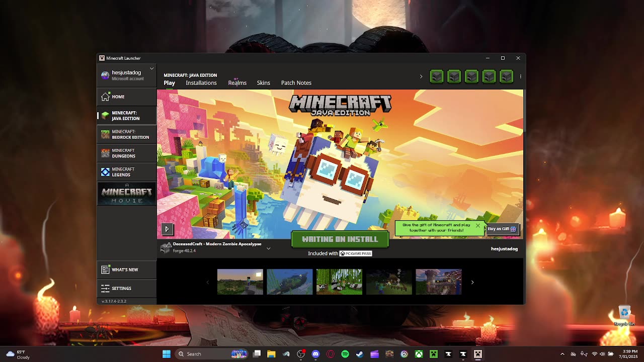
Task: Open the first screenshot thumbnail with grassy plains
Action: (240, 282)
